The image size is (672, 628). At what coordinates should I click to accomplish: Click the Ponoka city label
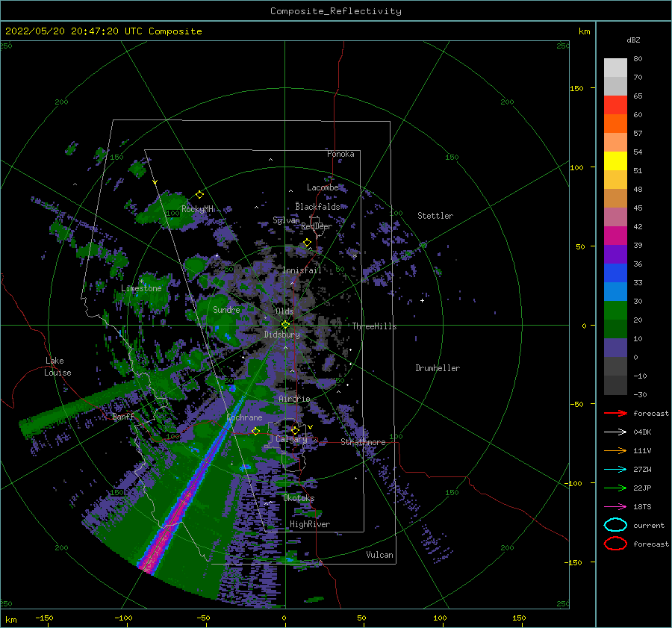pos(340,154)
